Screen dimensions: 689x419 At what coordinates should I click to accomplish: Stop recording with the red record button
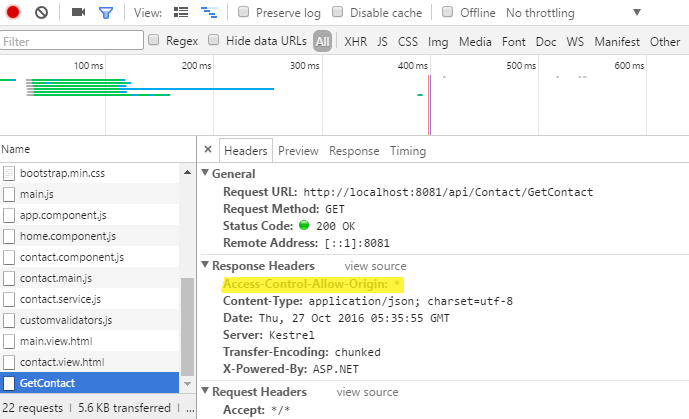(x=13, y=12)
